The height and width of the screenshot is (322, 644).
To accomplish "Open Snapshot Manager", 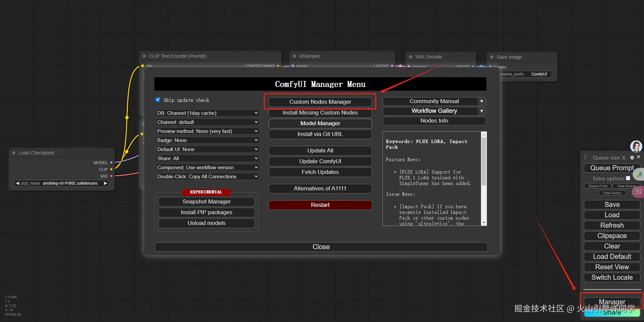I will [207, 202].
